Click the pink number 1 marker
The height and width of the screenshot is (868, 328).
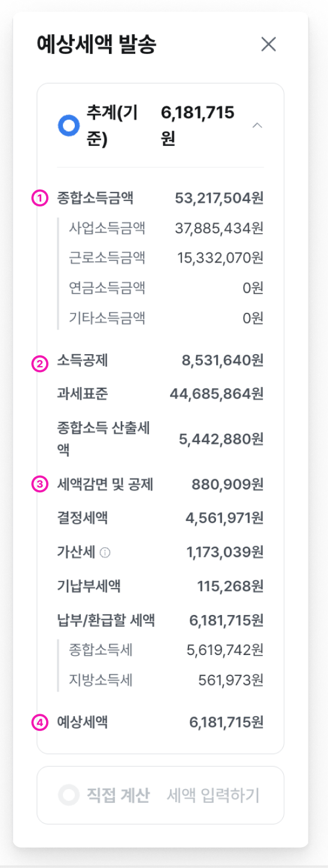[x=40, y=198]
